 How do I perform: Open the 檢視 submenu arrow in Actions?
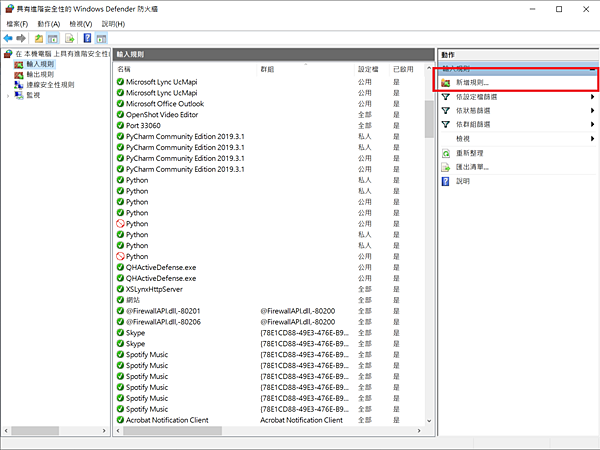592,139
